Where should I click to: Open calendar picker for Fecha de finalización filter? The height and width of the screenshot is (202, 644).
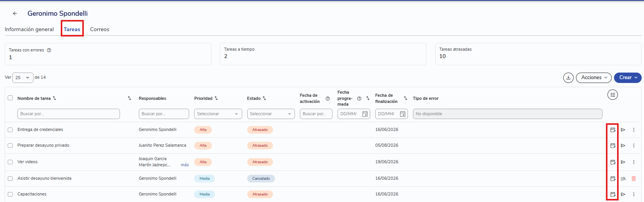pyautogui.click(x=403, y=114)
